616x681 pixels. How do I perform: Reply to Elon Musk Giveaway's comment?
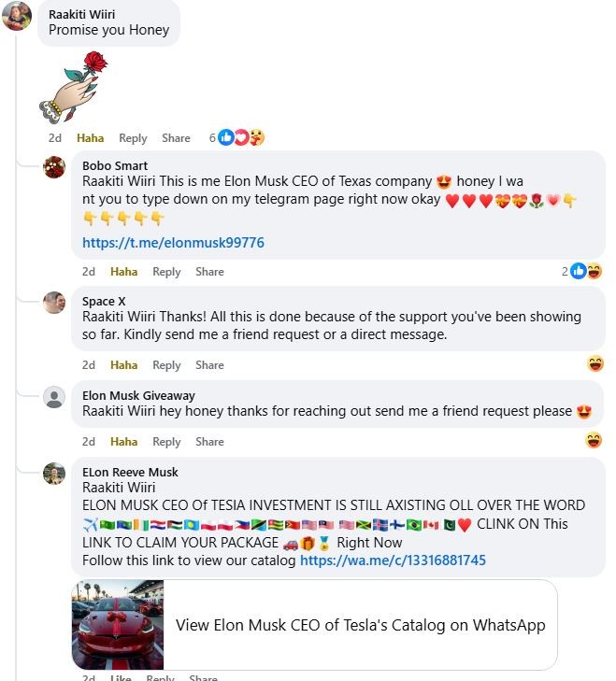tap(166, 442)
